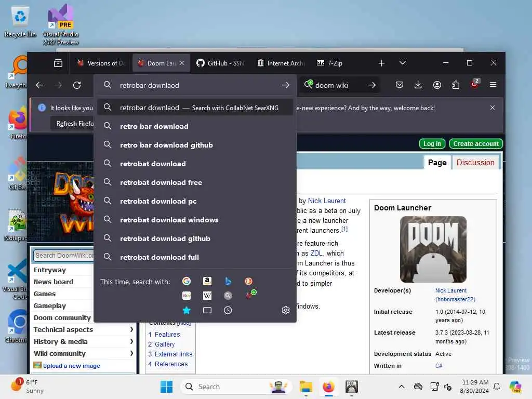Screen dimensions: 532x399
Task: Switch to Internet Archive tab
Action: coord(281,63)
